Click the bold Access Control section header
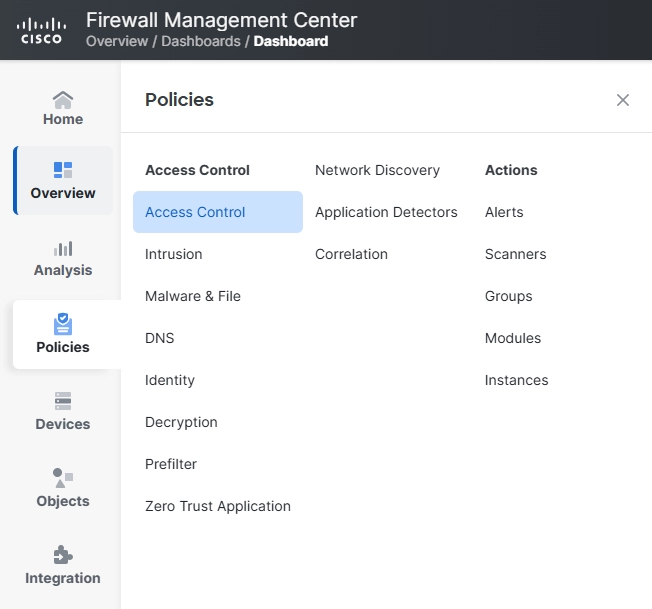The height and width of the screenshot is (609, 652). click(x=197, y=170)
